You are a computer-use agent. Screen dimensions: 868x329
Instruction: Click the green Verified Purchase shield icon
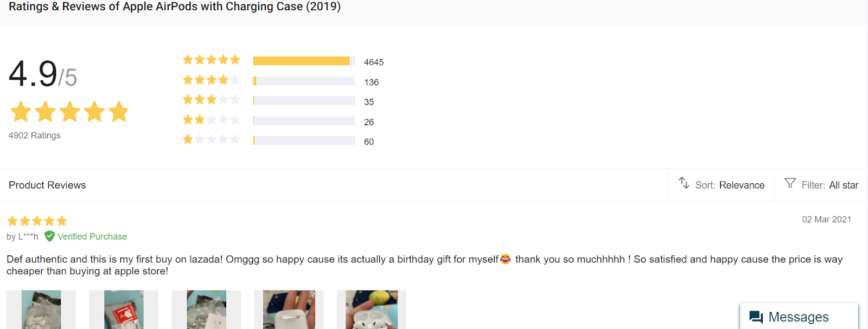pyautogui.click(x=49, y=236)
